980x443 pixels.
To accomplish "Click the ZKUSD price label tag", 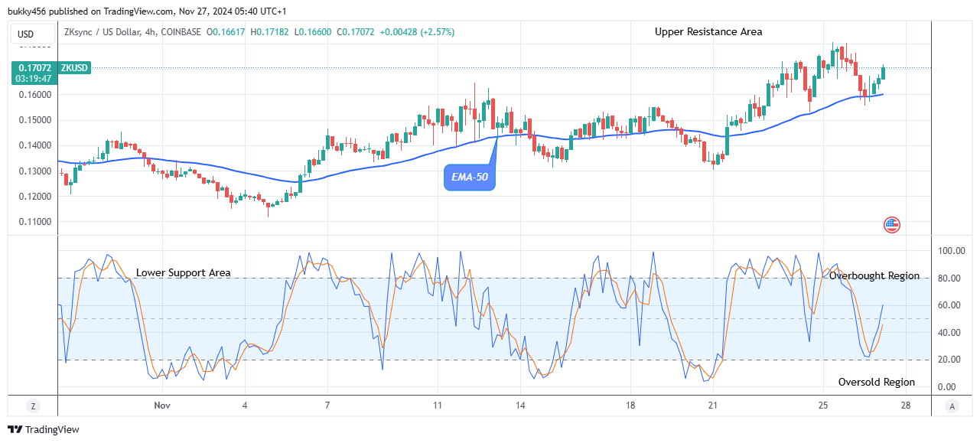I will click(x=75, y=68).
